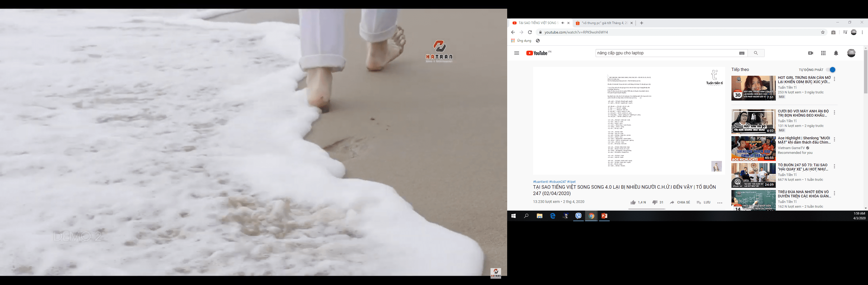Open the notifications bell
Screen dimensions: 868x285
(836, 53)
